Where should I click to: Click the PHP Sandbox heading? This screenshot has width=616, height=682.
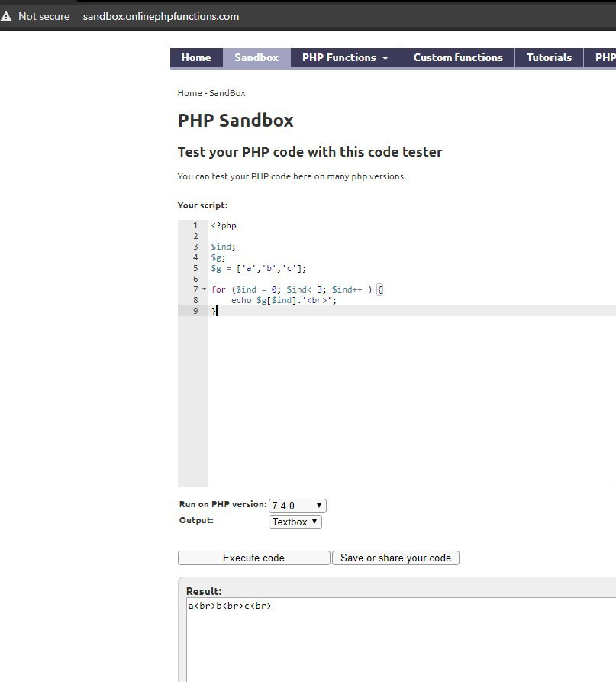point(236,121)
